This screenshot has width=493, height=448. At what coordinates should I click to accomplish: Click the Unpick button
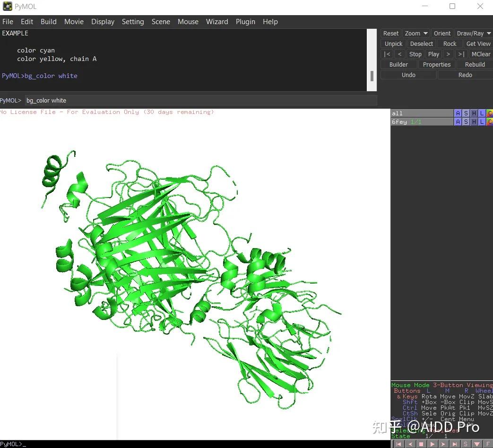tap(394, 43)
